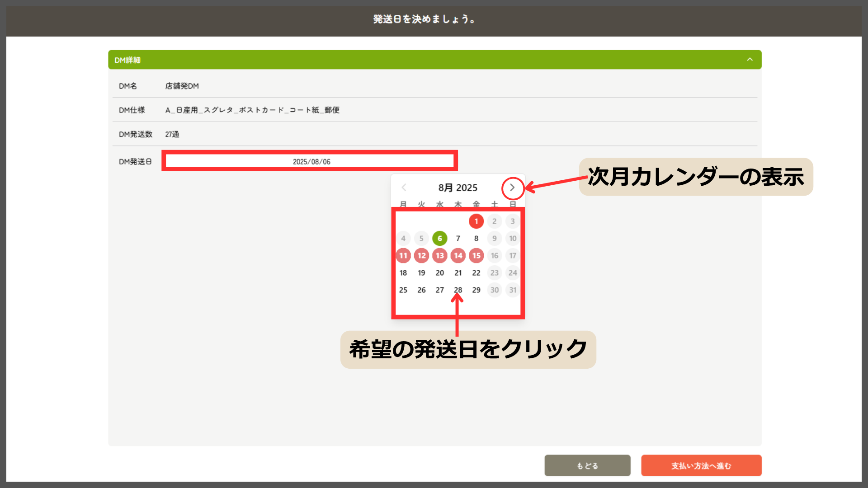Select August 22 in the calendar
868x488 pixels.
[x=476, y=272]
